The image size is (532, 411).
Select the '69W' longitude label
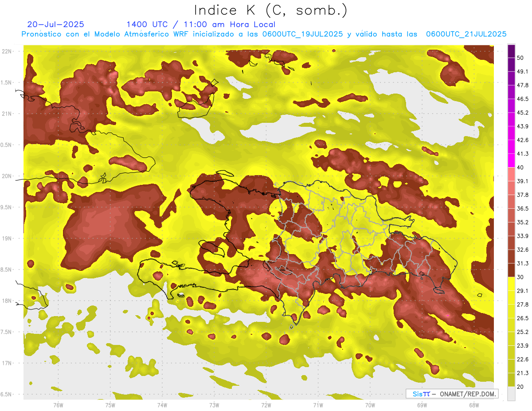pyautogui.click(x=422, y=405)
